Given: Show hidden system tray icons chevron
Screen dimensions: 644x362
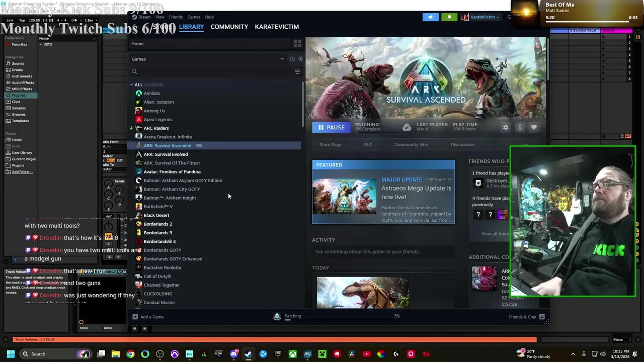Looking at the screenshot, I should coord(573,354).
